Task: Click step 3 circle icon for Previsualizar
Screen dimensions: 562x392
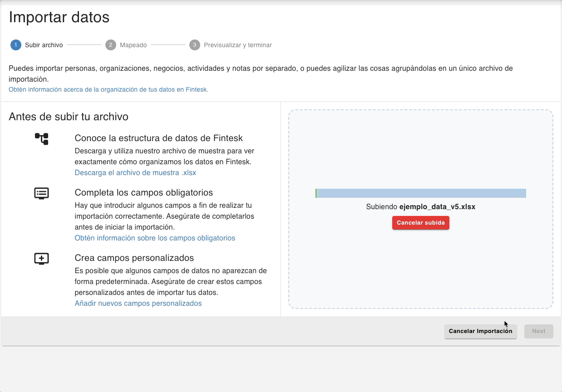Action: coord(195,45)
